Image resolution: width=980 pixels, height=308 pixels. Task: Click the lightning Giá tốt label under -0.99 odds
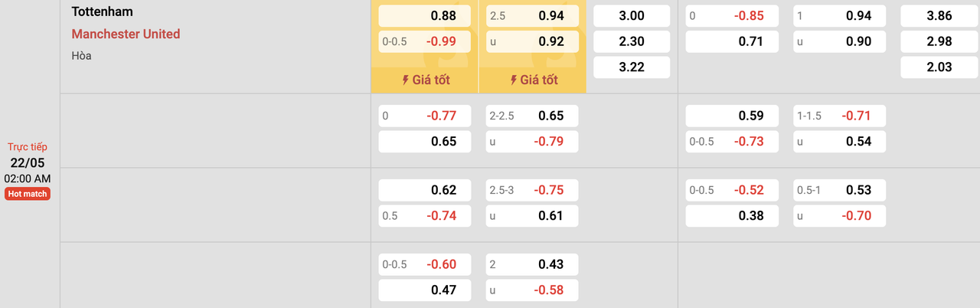pos(425,80)
